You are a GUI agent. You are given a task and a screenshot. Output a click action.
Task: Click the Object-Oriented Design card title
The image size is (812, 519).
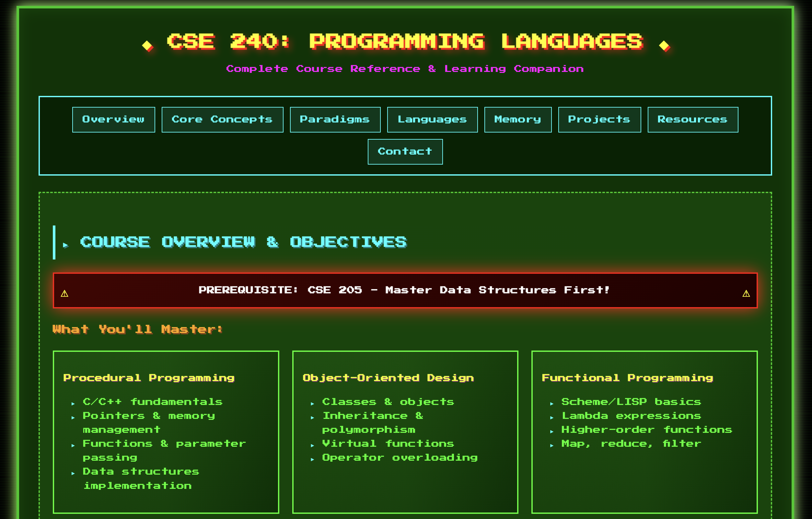(x=388, y=378)
